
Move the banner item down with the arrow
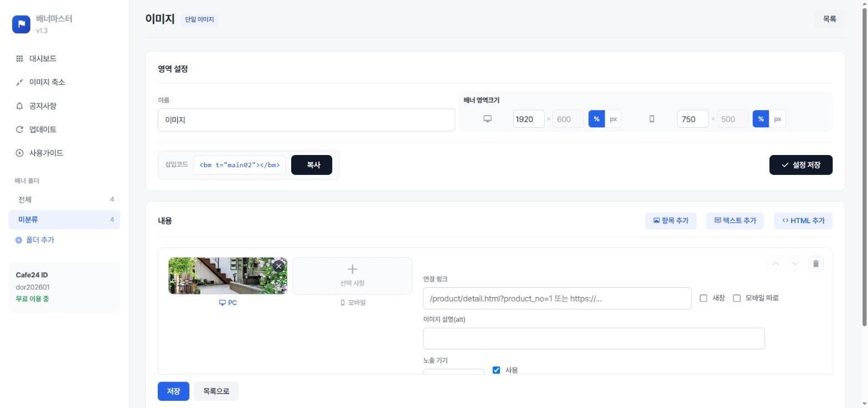point(795,264)
